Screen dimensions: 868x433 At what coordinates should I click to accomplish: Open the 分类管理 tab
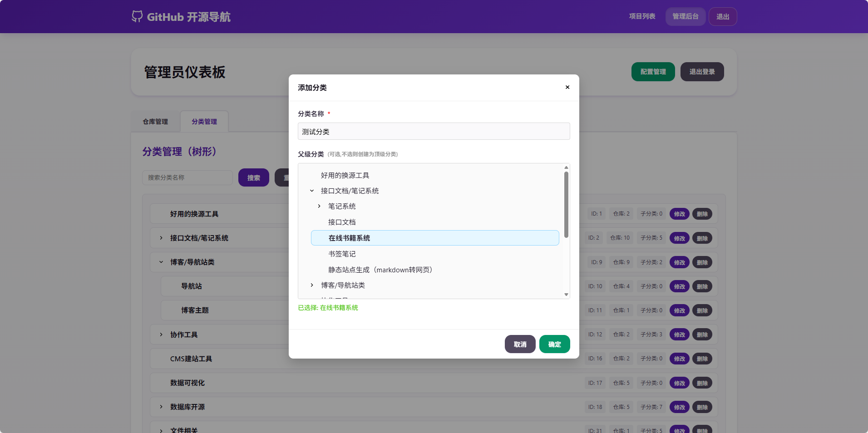click(204, 122)
